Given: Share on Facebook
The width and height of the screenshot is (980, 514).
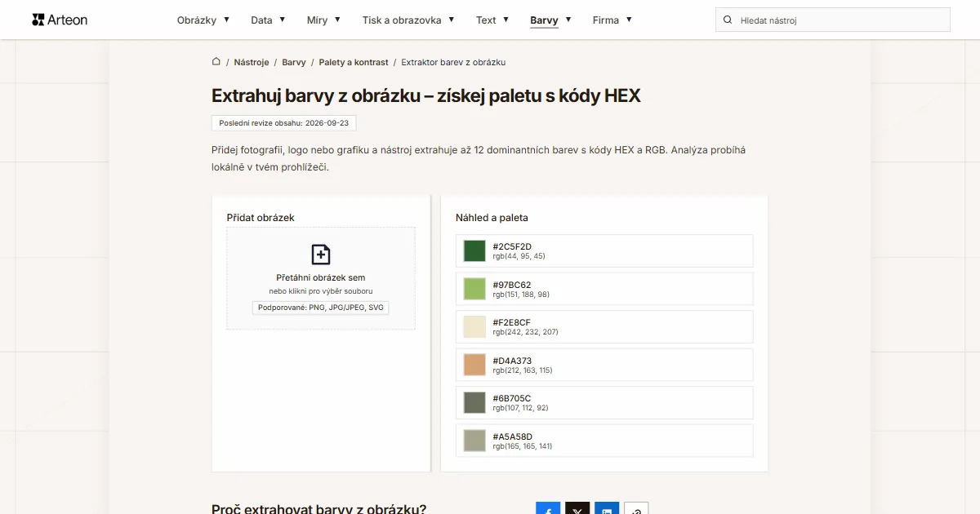Looking at the screenshot, I should 548,507.
